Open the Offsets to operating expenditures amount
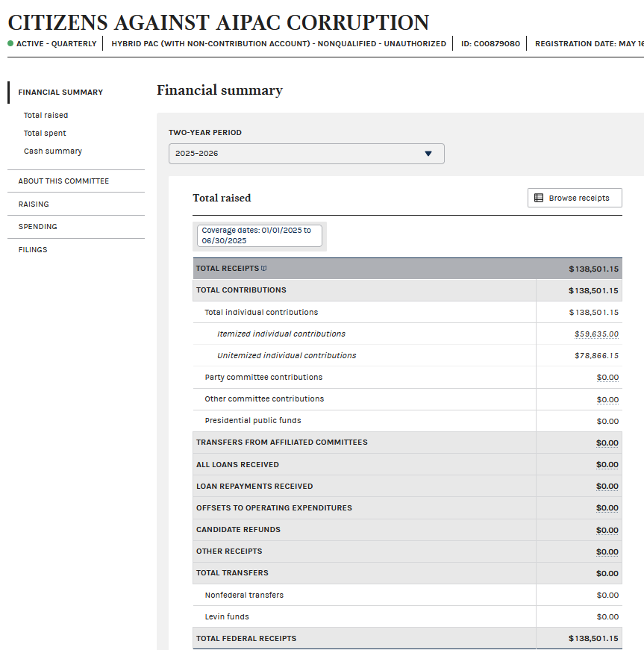 pos(607,508)
